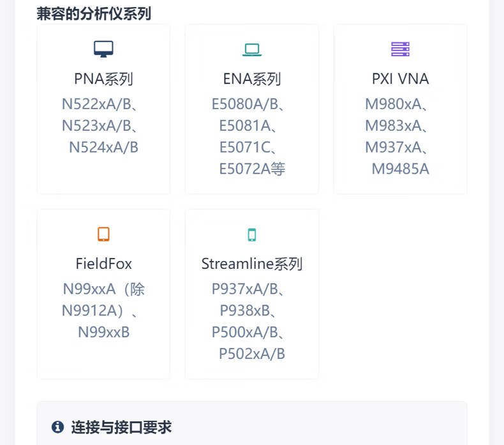Click the laptop icon above ENA系列
Screen dimensions: 504x445
(252, 49)
